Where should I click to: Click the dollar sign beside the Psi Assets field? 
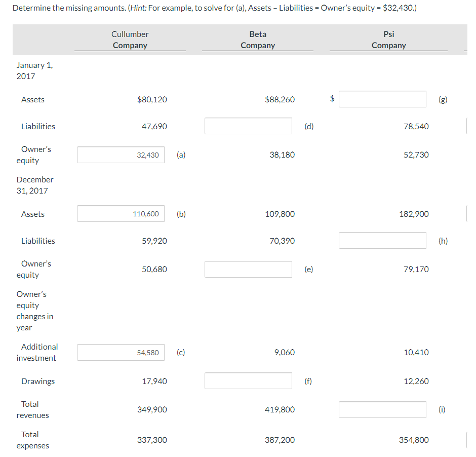(332, 99)
